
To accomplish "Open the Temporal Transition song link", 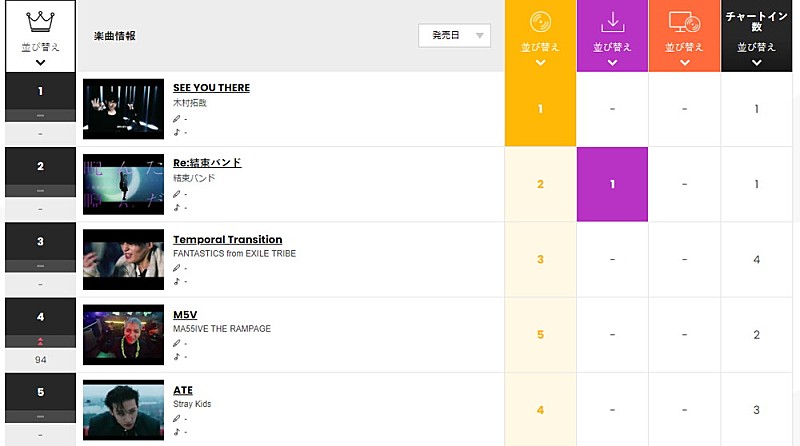I will coord(227,239).
